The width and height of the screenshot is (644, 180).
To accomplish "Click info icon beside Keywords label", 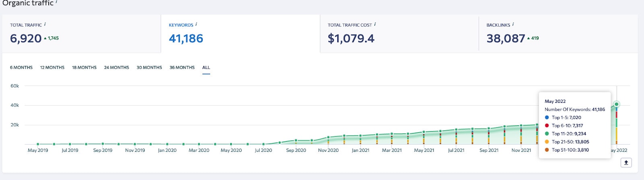I will tap(196, 25).
